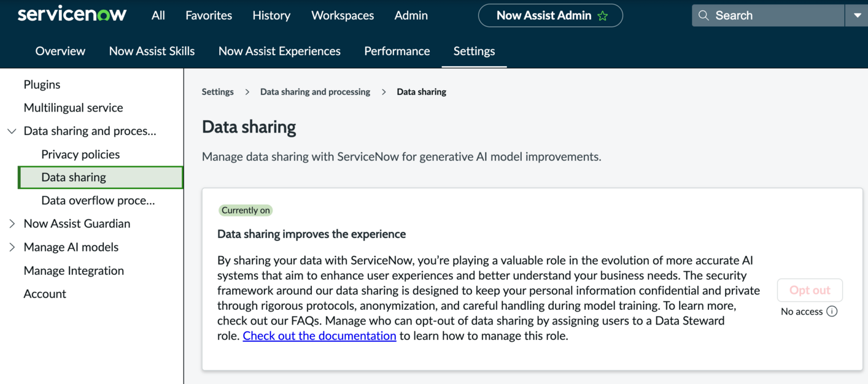868x384 pixels.
Task: Collapse Data sharing and processing section
Action: pyautogui.click(x=12, y=131)
